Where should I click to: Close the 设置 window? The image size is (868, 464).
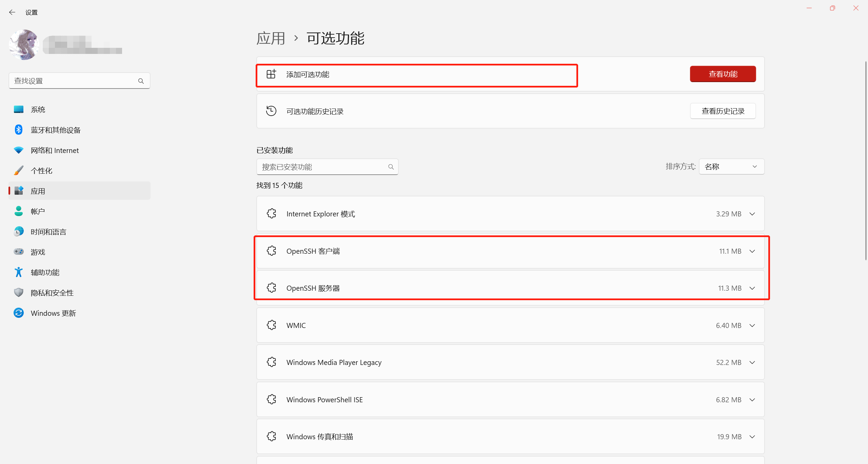(x=856, y=8)
